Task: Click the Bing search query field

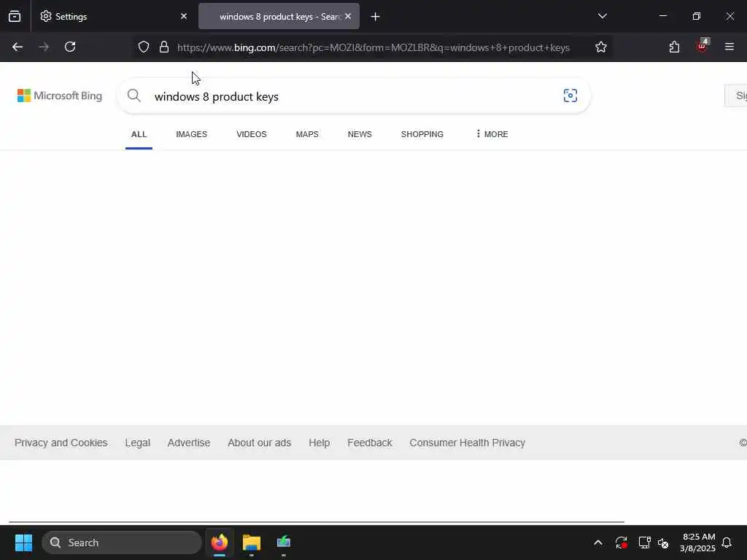Action: tap(352, 96)
